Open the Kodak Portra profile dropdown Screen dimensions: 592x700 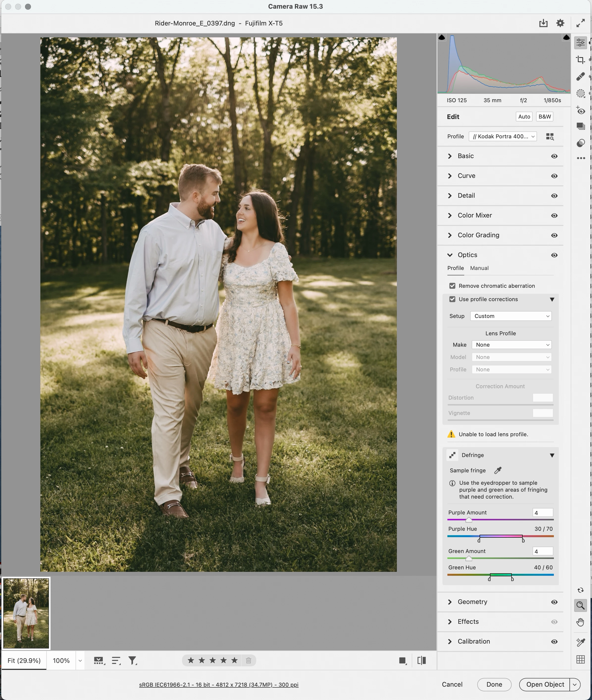(x=502, y=137)
